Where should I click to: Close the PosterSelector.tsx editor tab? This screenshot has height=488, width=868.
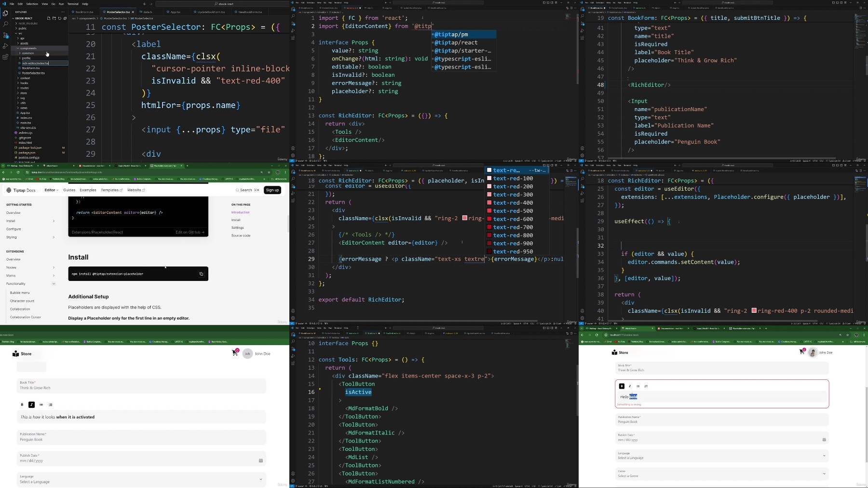(134, 12)
